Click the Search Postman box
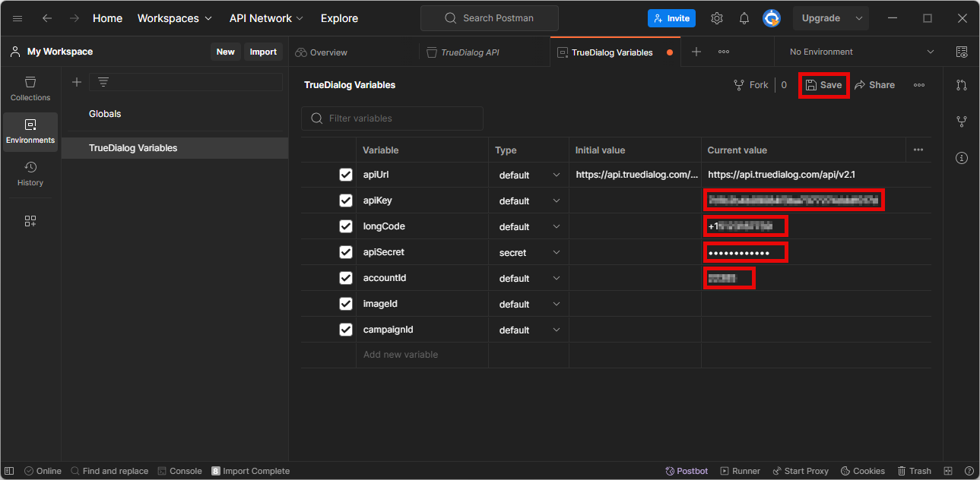The height and width of the screenshot is (480, 980). click(490, 18)
